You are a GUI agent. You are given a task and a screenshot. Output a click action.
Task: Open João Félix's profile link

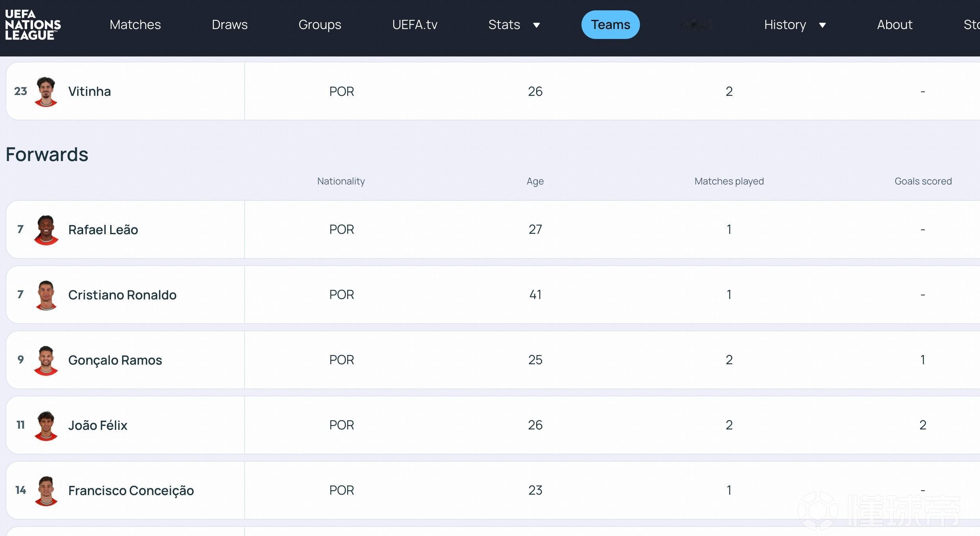pyautogui.click(x=98, y=425)
